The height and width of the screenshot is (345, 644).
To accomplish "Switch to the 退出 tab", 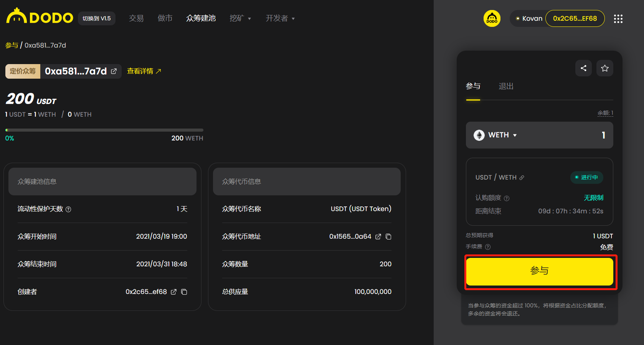I will (x=506, y=86).
